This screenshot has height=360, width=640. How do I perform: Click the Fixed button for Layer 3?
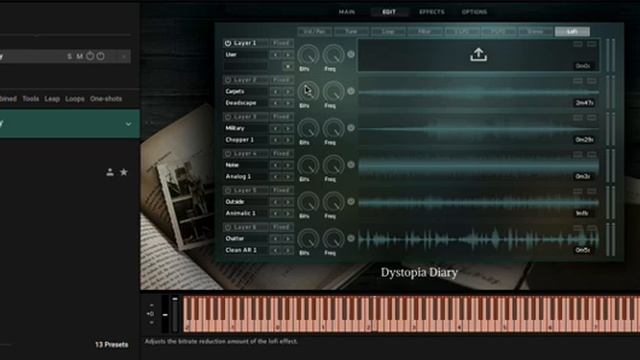click(x=281, y=117)
